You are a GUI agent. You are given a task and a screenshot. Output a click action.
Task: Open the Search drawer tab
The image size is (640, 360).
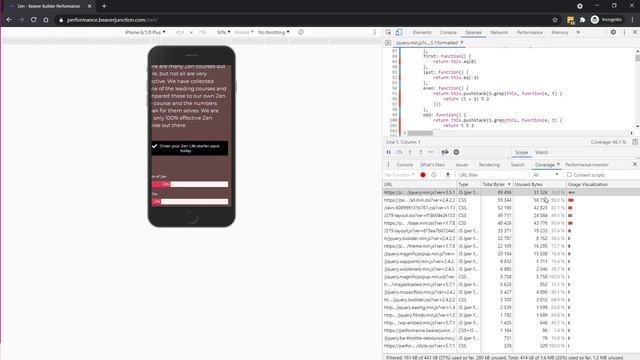[x=517, y=164]
